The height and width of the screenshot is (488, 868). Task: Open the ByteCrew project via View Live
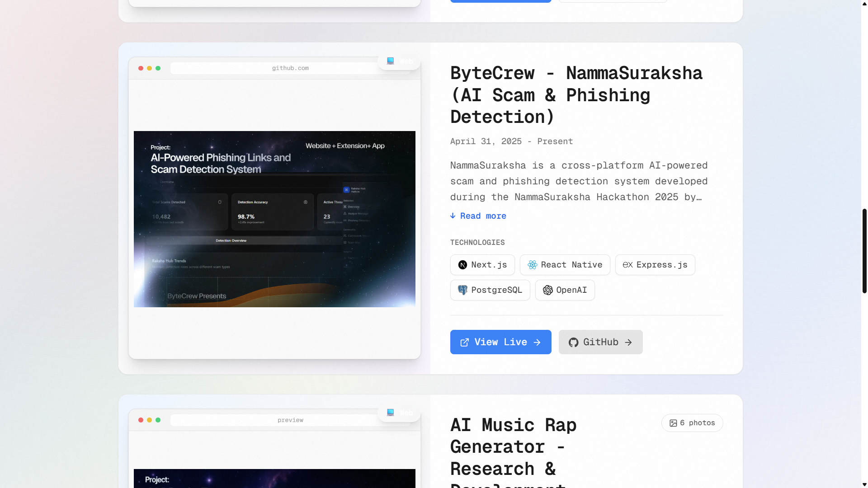pyautogui.click(x=500, y=342)
